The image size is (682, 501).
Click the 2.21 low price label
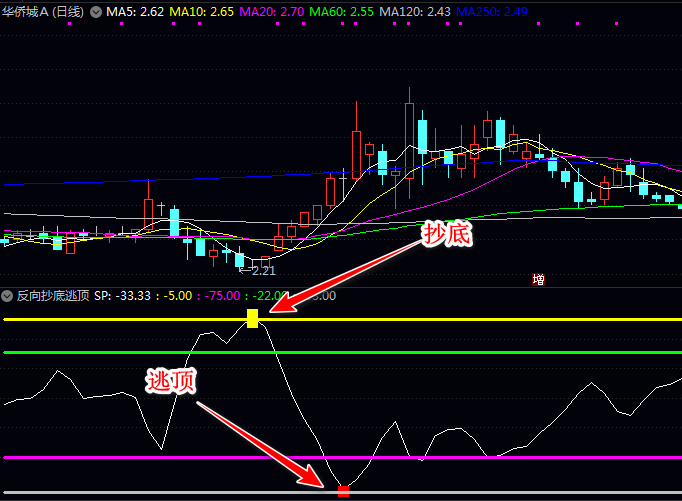coord(264,271)
